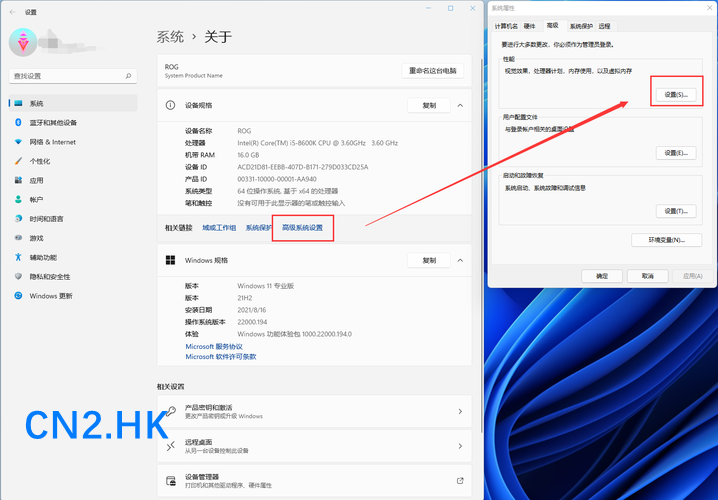The width and height of the screenshot is (718, 500).
Task: Click 环境变量(N)... button
Action: 667,240
